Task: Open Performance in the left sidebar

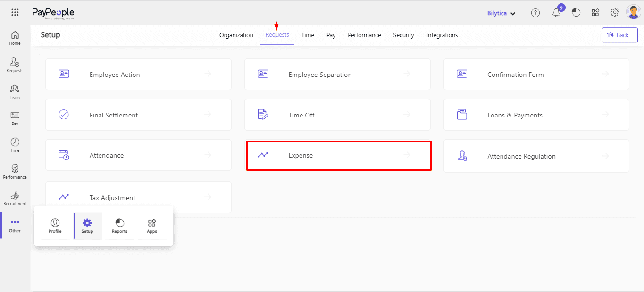Action: click(15, 172)
